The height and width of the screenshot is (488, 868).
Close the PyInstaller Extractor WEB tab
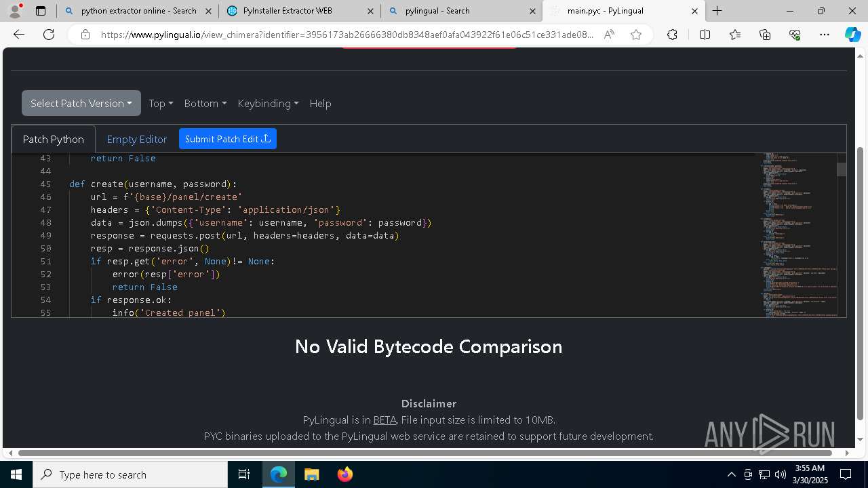coord(370,11)
